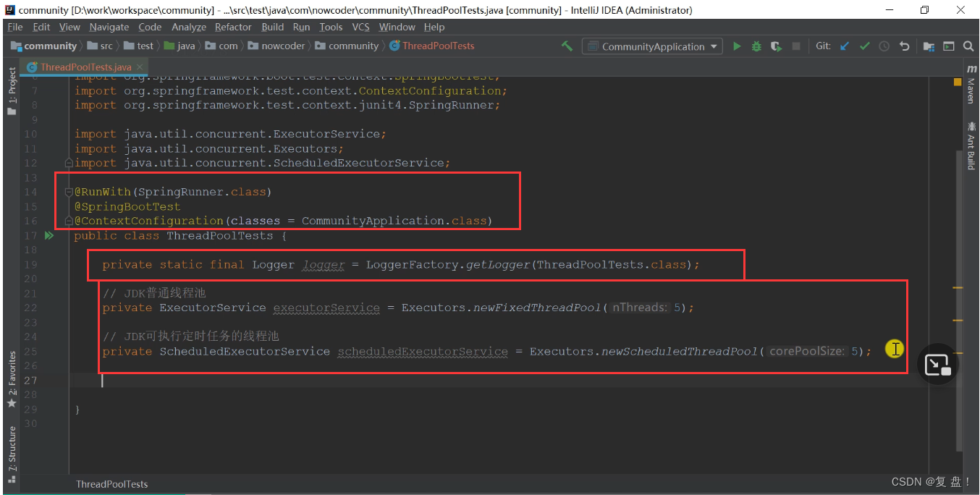This screenshot has width=980, height=495.
Task: Open the Favorites tool window sidebar tab
Action: click(x=12, y=380)
